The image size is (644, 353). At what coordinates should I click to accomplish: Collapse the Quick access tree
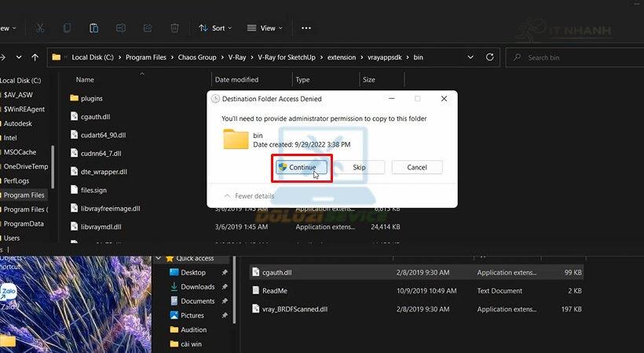[x=158, y=259]
